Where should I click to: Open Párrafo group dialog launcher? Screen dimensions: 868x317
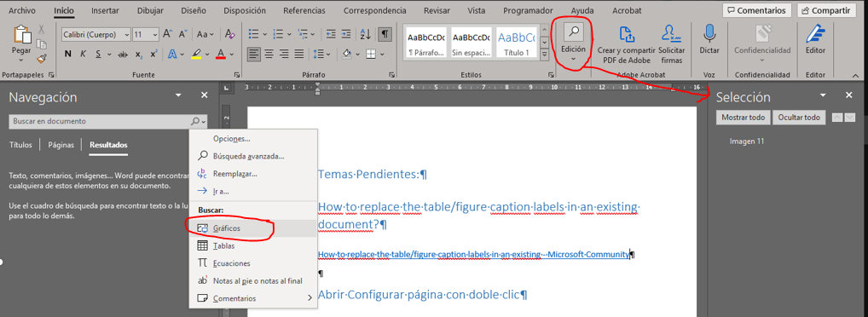coord(393,74)
